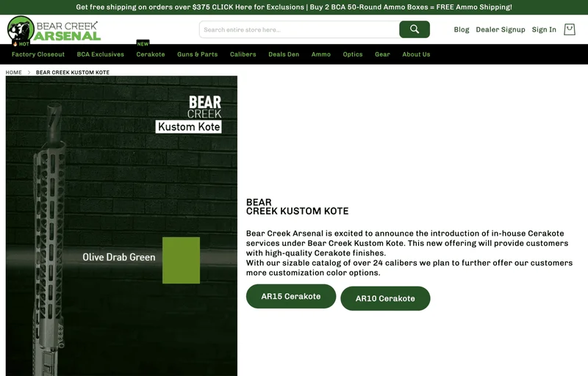Click HOME breadcrumb link
The width and height of the screenshot is (588, 376).
click(x=13, y=72)
